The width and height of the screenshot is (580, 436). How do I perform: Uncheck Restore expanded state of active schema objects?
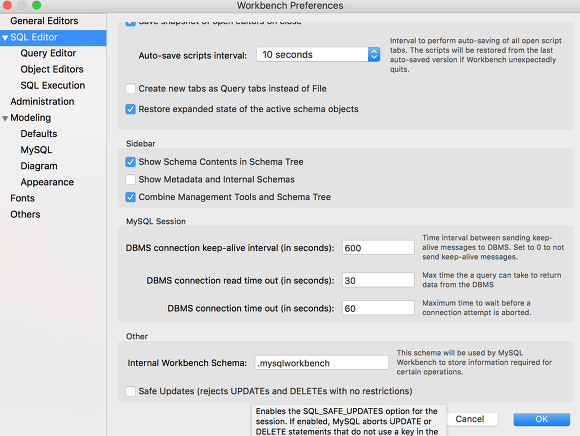[130, 109]
